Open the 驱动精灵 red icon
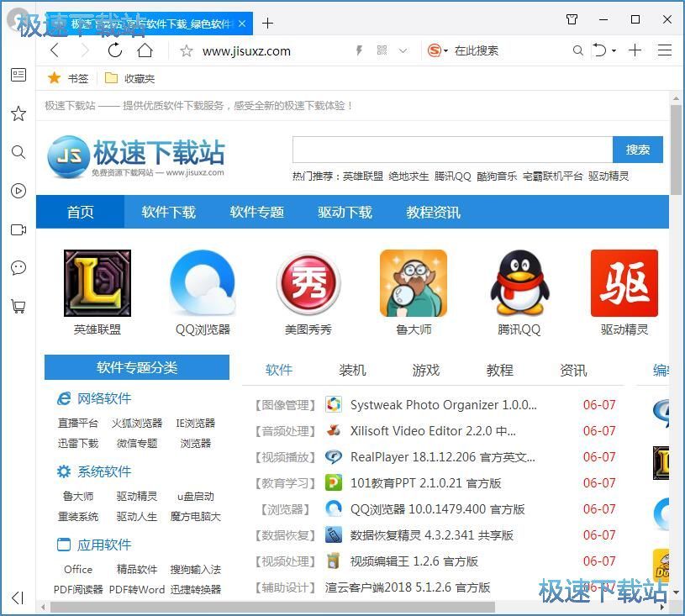The width and height of the screenshot is (685, 616). [x=624, y=283]
